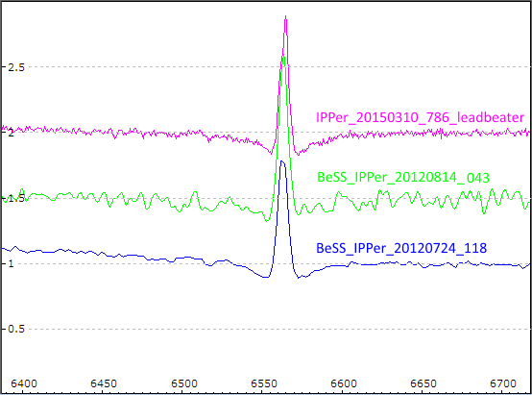This screenshot has width=532, height=395.
Task: Click the 6400 wavelength axis label
Action: [24, 383]
